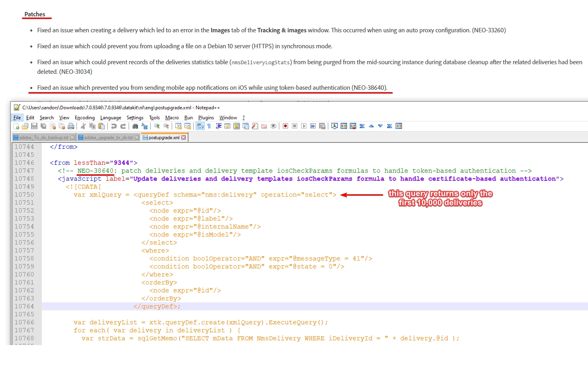Click the NEO-38640 comment text
This screenshot has width=588, height=367.
pos(95,171)
